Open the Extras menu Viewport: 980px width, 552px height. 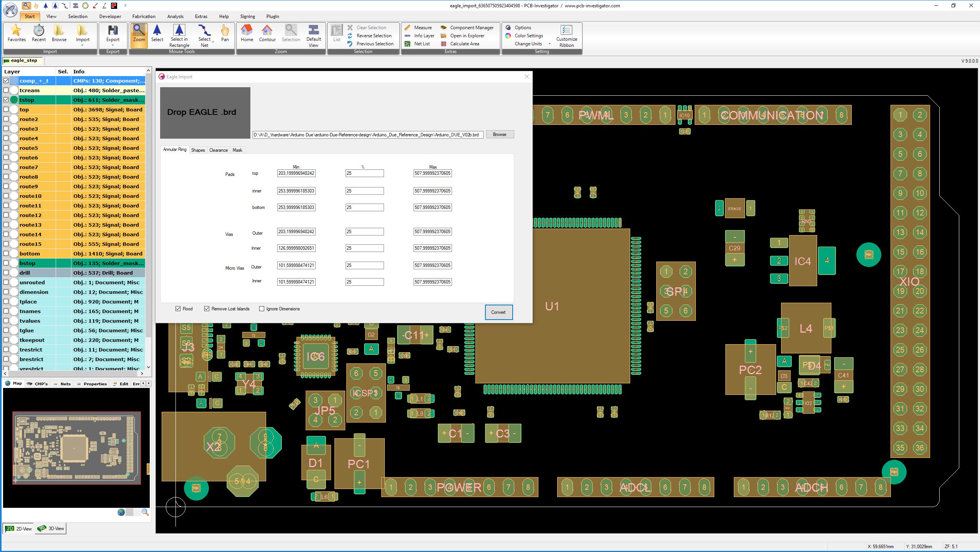click(200, 15)
